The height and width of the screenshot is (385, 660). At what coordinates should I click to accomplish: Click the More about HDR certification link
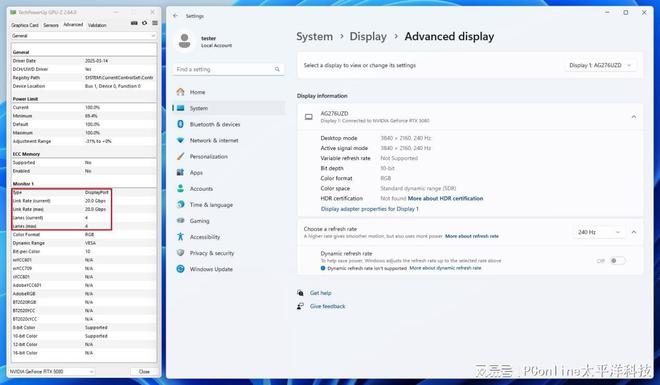tap(445, 198)
